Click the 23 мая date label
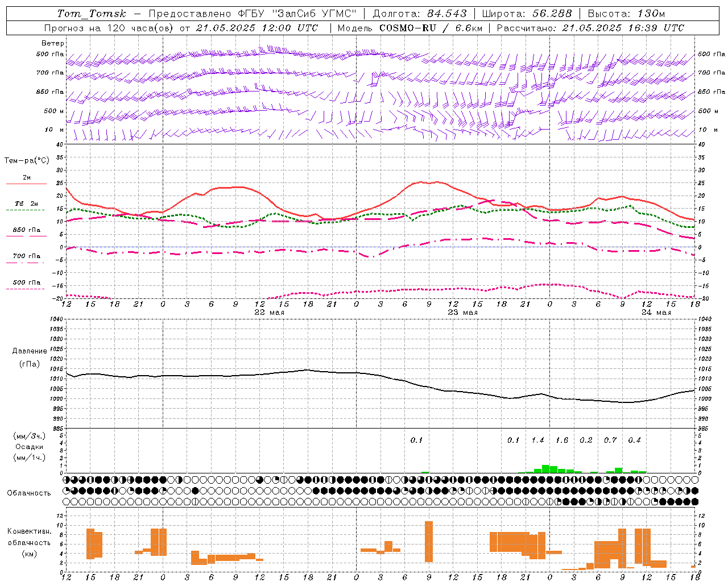 click(463, 313)
